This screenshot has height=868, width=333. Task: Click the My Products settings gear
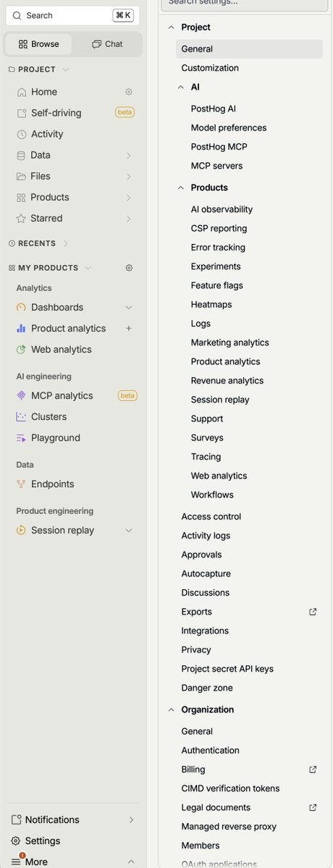pos(129,268)
